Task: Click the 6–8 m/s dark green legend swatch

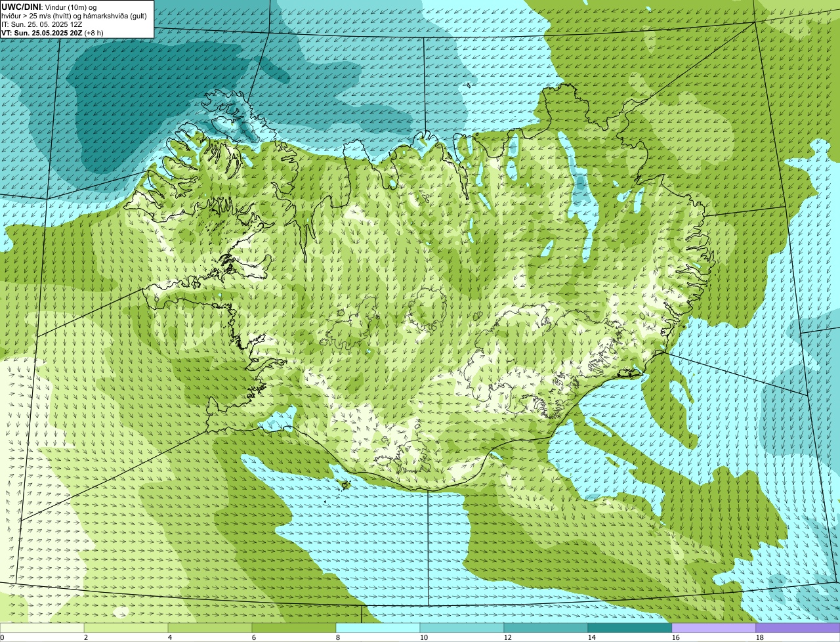Action: (x=294, y=628)
